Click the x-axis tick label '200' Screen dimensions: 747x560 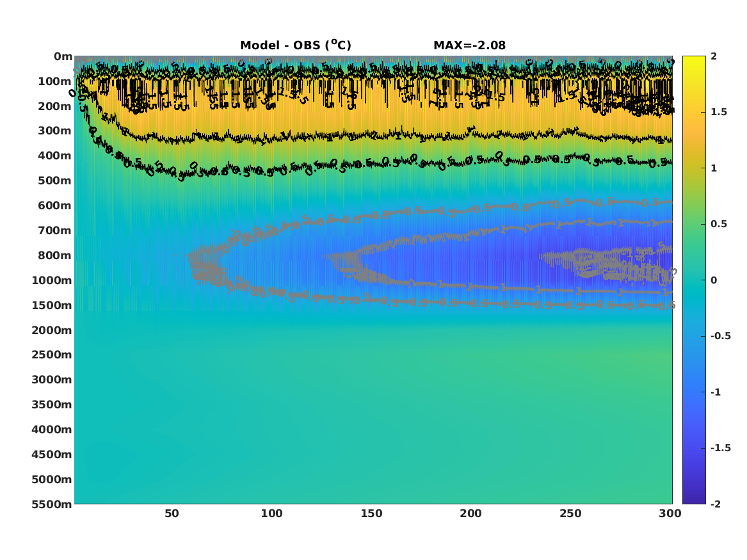pyautogui.click(x=470, y=513)
